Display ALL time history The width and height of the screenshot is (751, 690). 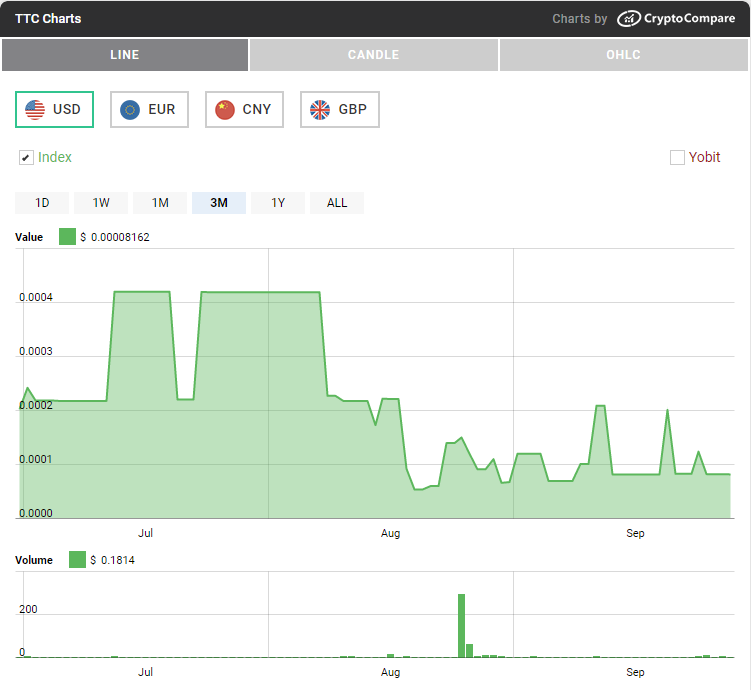click(337, 203)
